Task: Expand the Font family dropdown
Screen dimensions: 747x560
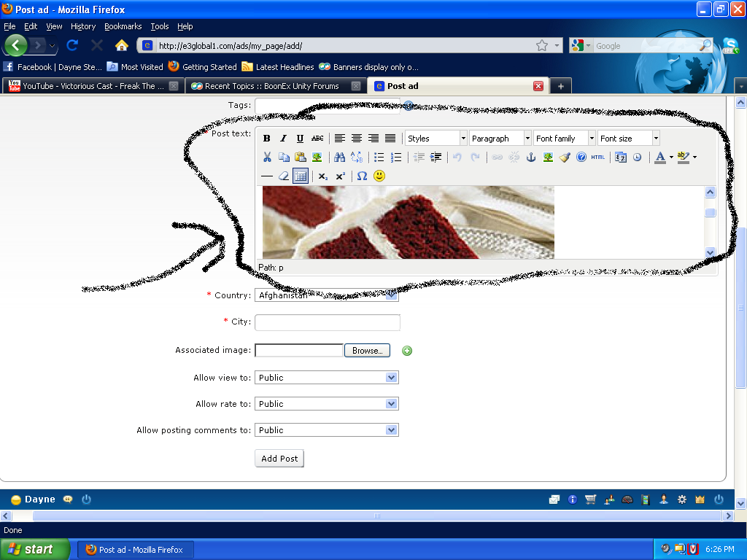Action: pyautogui.click(x=565, y=139)
